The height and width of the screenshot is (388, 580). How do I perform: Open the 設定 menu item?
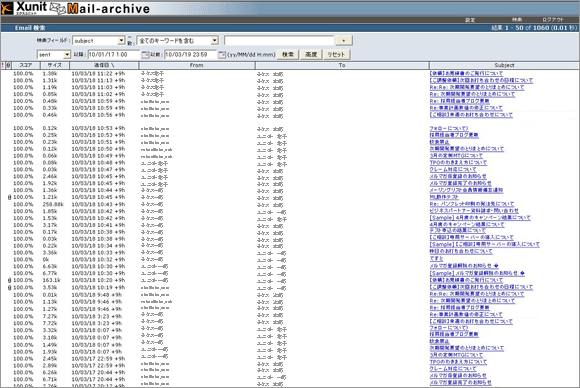tap(470, 20)
